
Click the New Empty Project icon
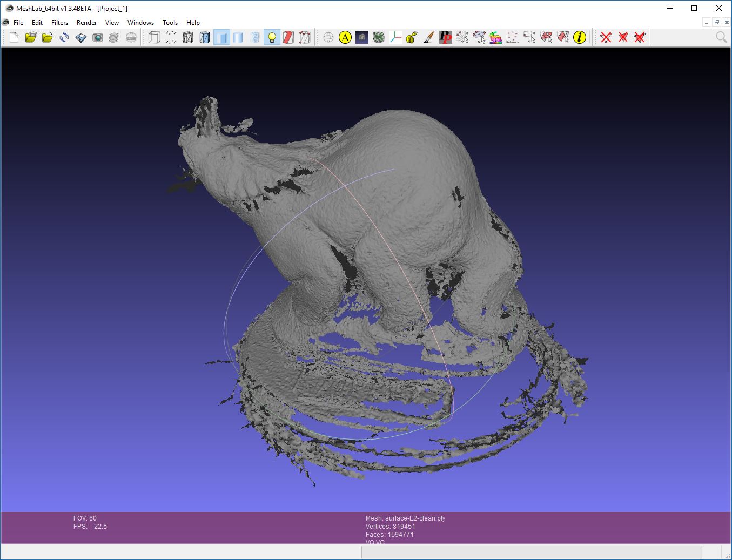[14, 37]
